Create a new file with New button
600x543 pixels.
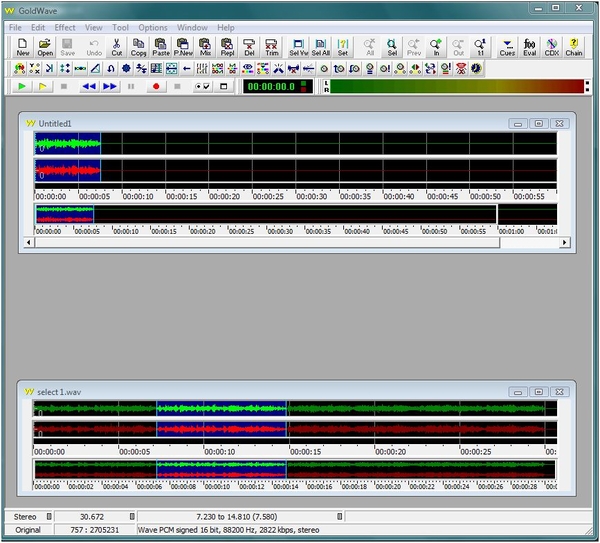(23, 47)
